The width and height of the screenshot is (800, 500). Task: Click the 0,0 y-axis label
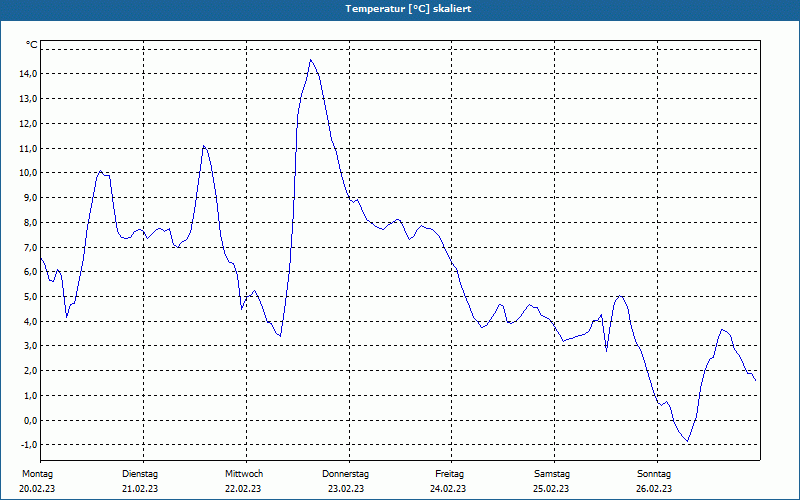click(30, 420)
